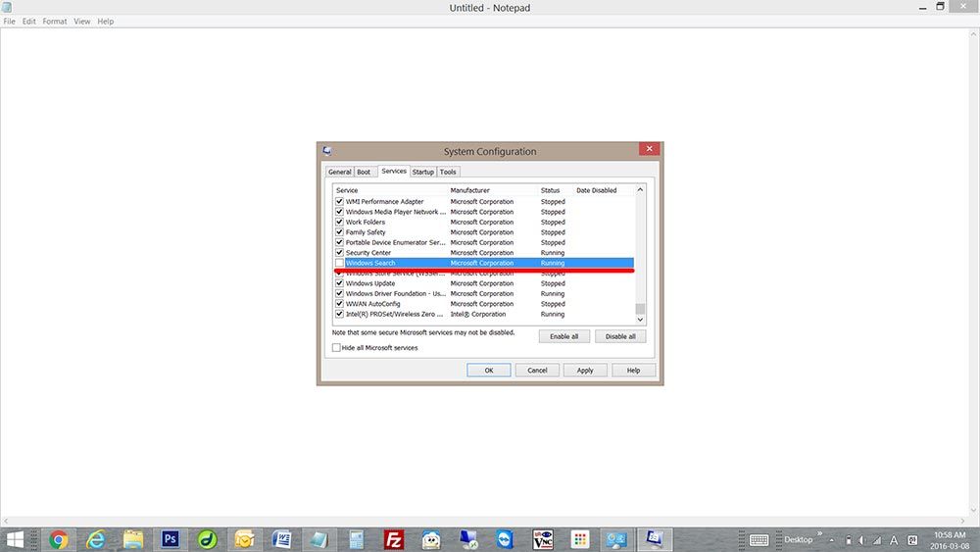
Task: Open the taskbar icon right of the grid app
Action: point(616,539)
